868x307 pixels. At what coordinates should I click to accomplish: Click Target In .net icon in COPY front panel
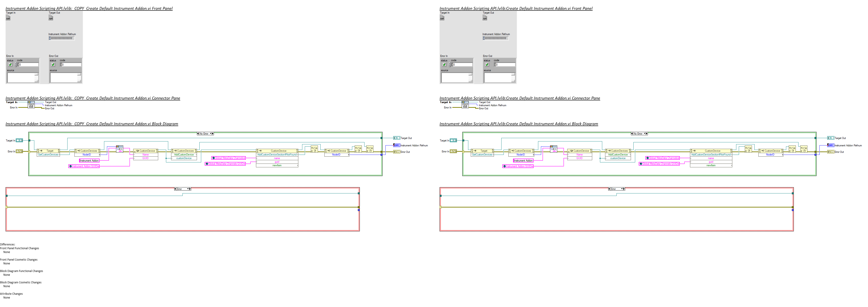pos(8,18)
